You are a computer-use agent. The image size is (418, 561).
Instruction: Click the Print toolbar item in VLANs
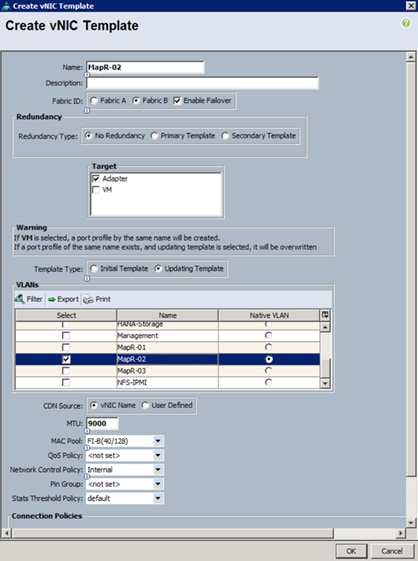pos(97,299)
